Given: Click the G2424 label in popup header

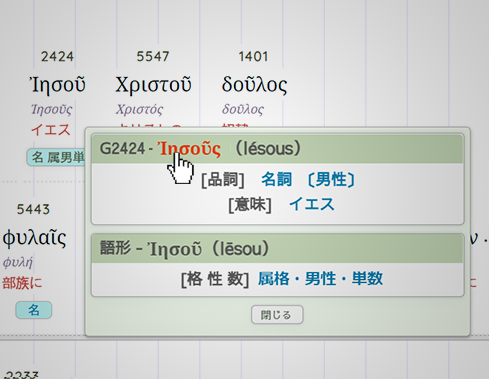Looking at the screenshot, I should tap(122, 149).
